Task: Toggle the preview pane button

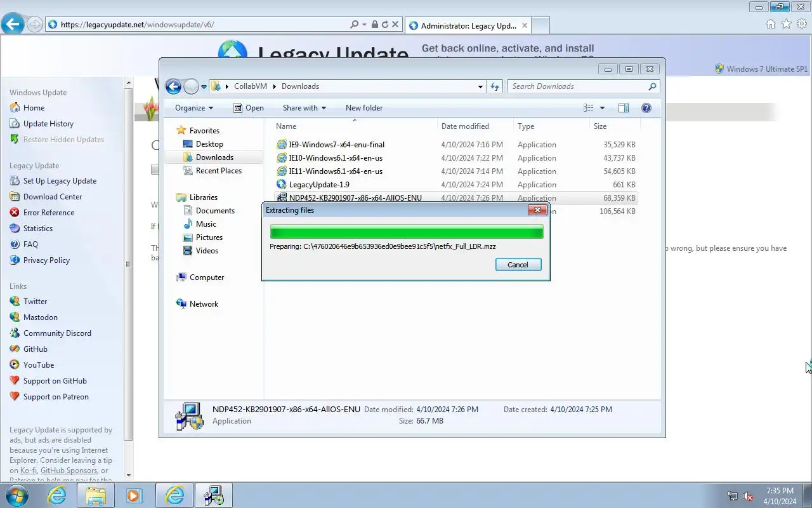Action: tap(624, 108)
